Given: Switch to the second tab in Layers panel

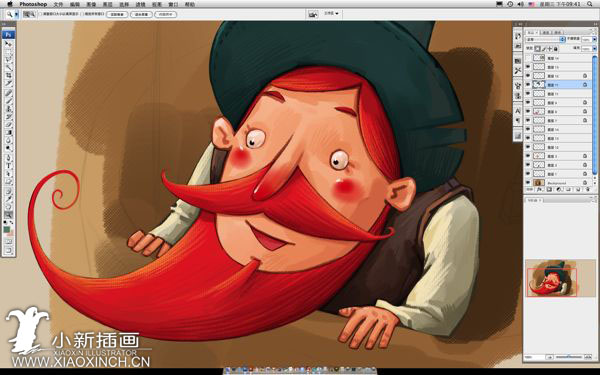Looking at the screenshot, I should (547, 33).
